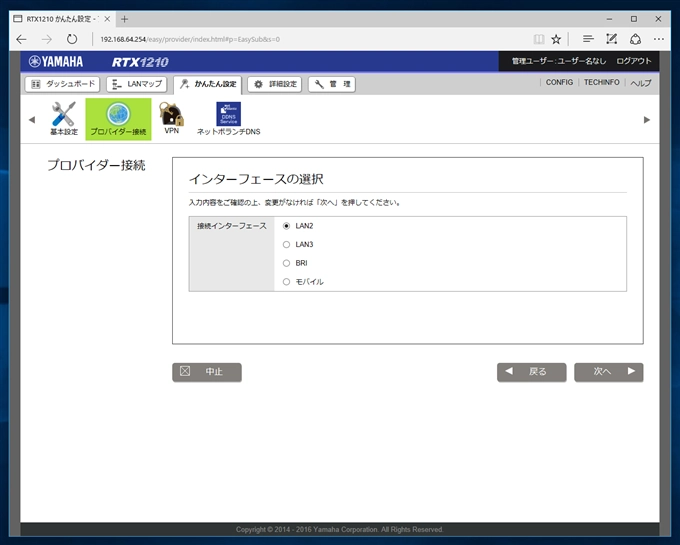Click the 次へ next button

point(609,372)
